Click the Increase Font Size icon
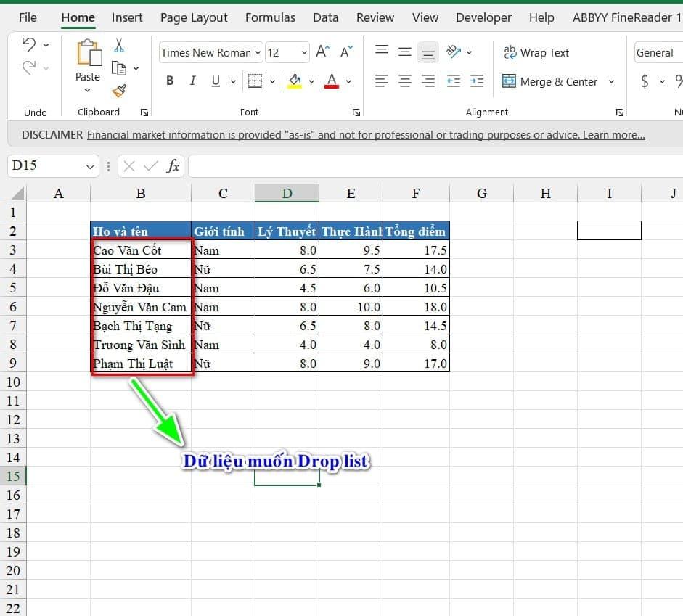Screen dimensions: 683x616 click(324, 52)
